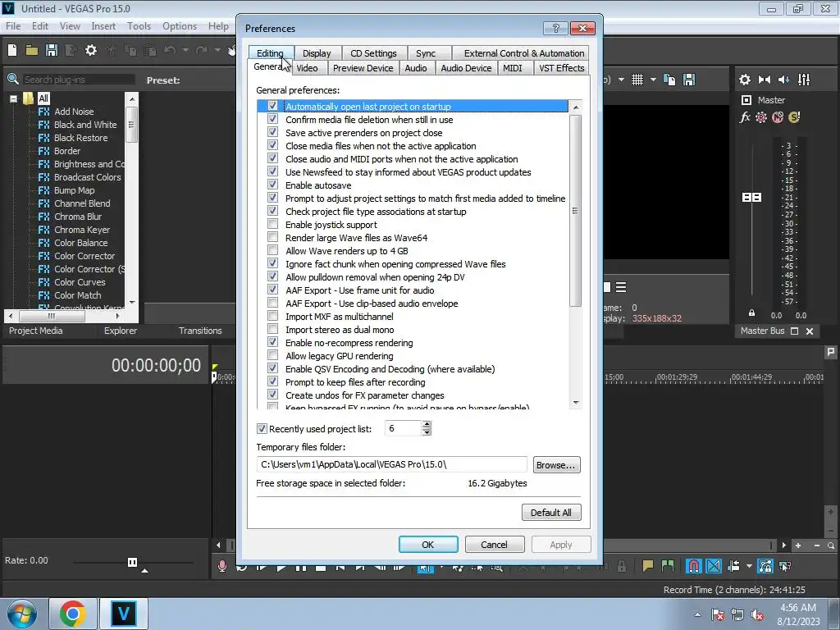
Task: Click the Browse... button
Action: [x=556, y=465]
